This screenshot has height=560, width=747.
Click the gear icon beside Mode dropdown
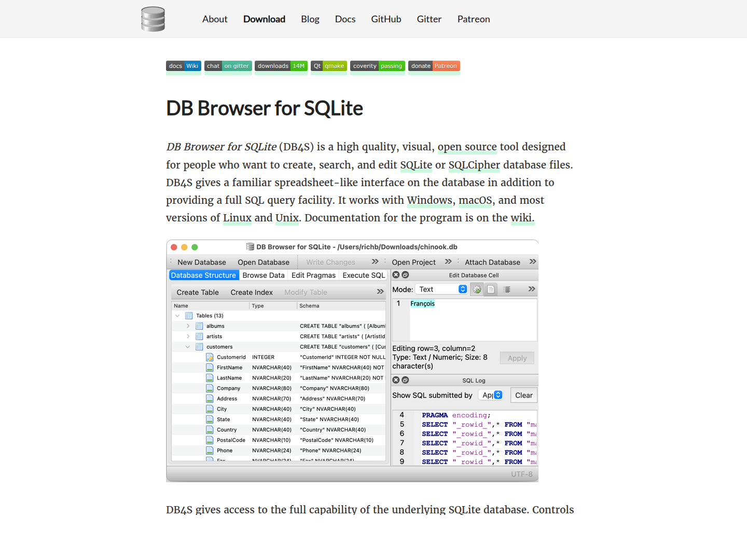(477, 289)
